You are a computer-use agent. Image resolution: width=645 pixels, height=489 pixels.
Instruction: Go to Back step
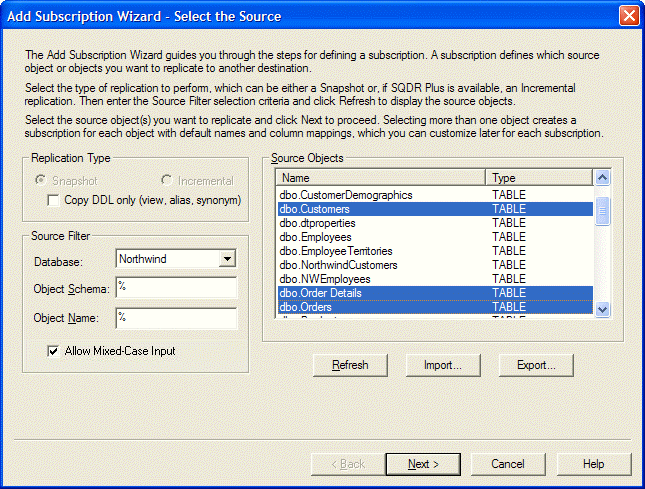(x=348, y=464)
